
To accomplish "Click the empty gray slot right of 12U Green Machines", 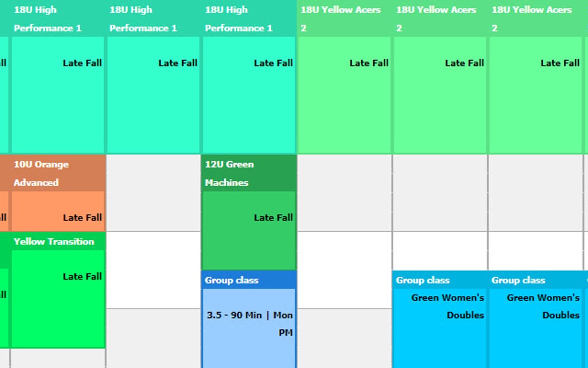I will tap(345, 193).
